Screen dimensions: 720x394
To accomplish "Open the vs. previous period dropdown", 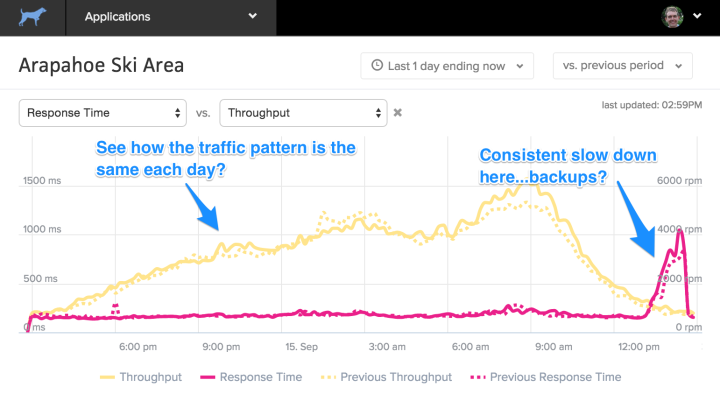I will click(623, 66).
